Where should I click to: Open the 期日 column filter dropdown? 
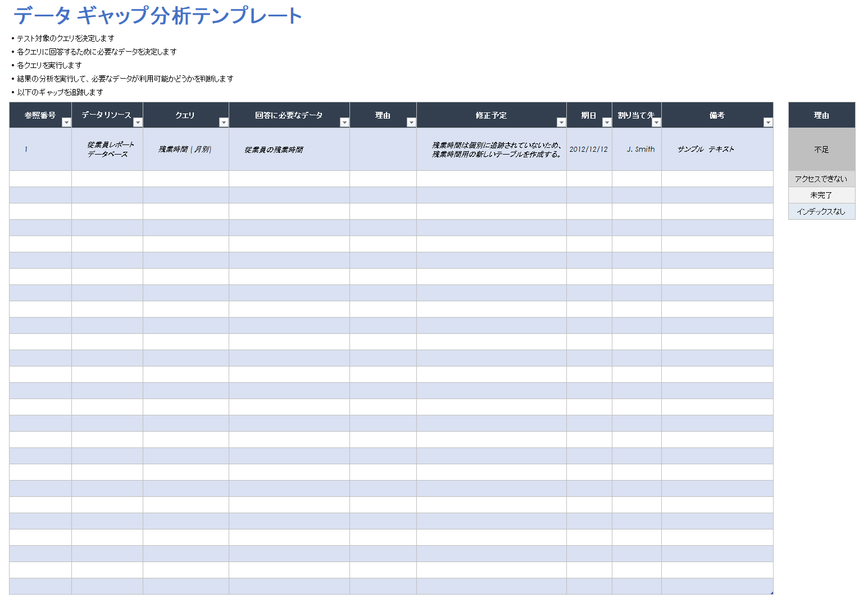click(607, 123)
